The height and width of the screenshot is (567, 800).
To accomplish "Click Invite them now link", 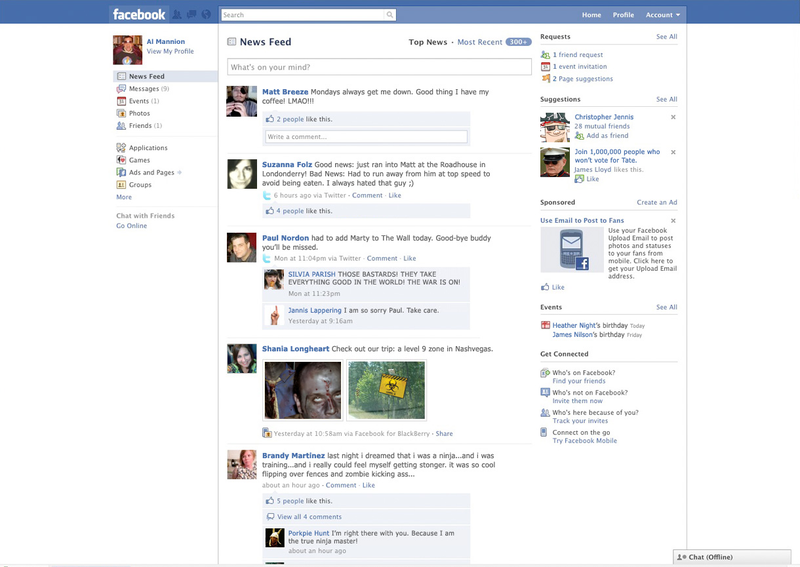I will [x=577, y=401].
